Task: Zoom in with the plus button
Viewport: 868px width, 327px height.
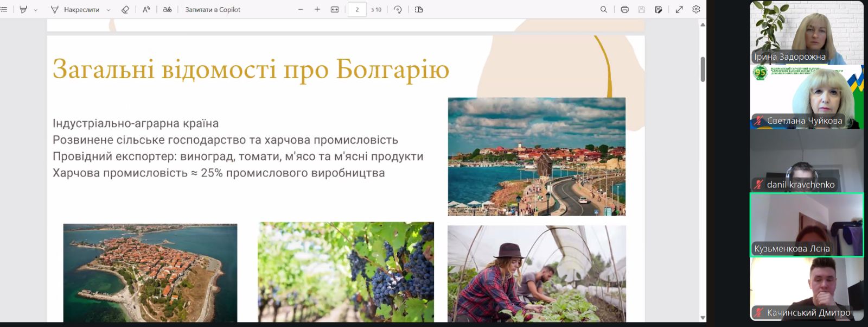Action: [317, 9]
